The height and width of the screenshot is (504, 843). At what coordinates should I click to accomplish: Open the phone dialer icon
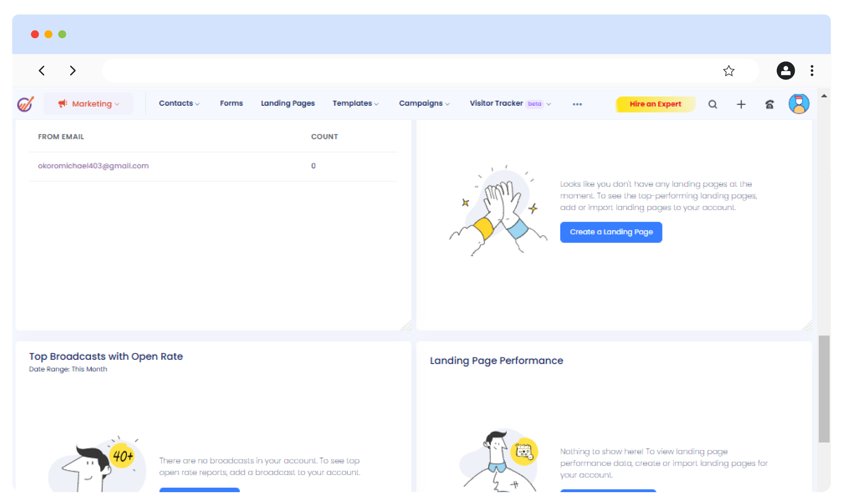(x=770, y=104)
